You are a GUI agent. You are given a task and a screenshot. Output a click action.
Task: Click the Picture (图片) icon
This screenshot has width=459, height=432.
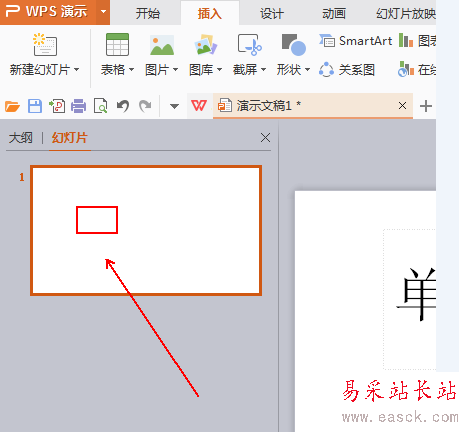pyautogui.click(x=162, y=44)
